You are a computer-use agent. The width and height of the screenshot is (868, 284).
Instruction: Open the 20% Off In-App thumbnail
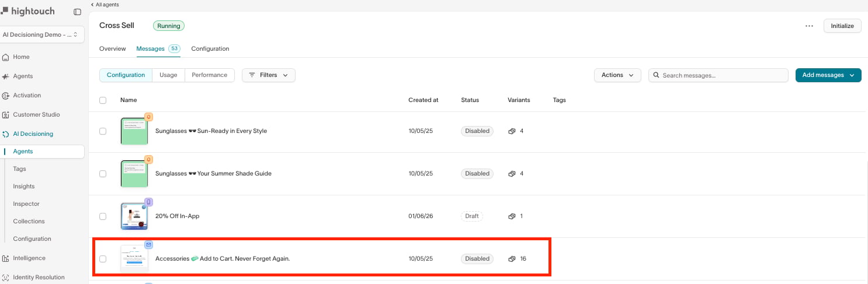[134, 216]
